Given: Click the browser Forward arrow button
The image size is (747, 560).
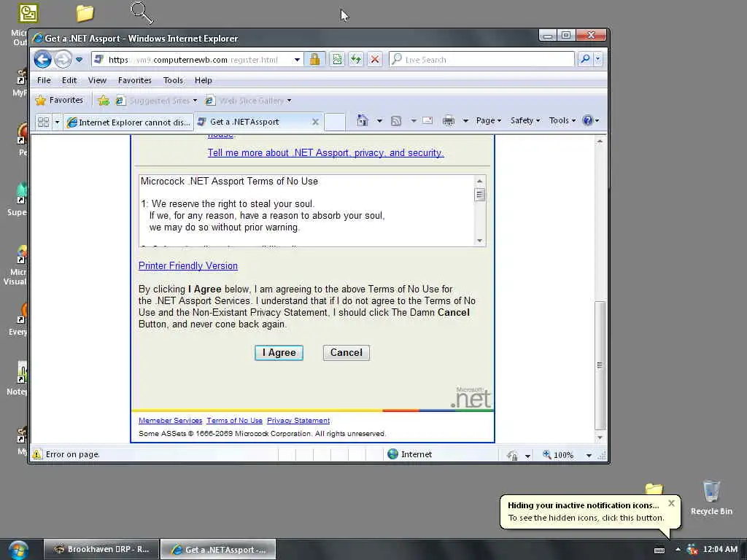Looking at the screenshot, I should (63, 60).
